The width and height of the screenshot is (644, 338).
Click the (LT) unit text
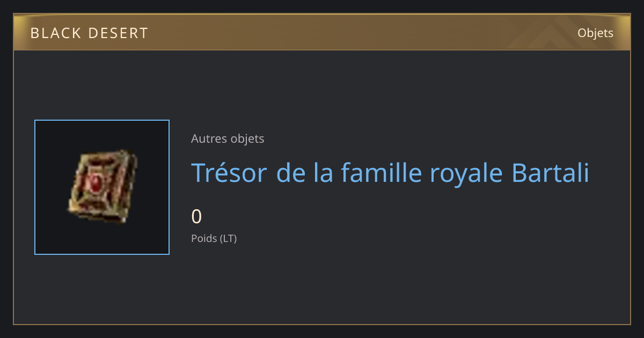click(x=228, y=238)
